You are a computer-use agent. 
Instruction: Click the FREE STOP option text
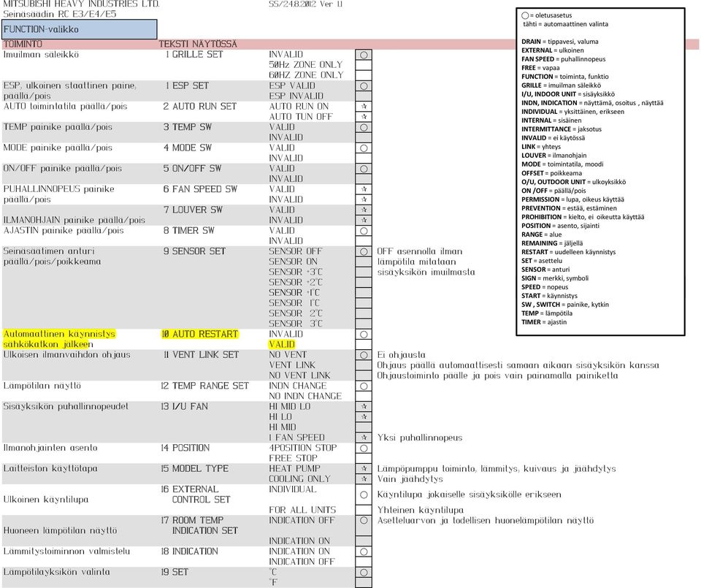(294, 458)
